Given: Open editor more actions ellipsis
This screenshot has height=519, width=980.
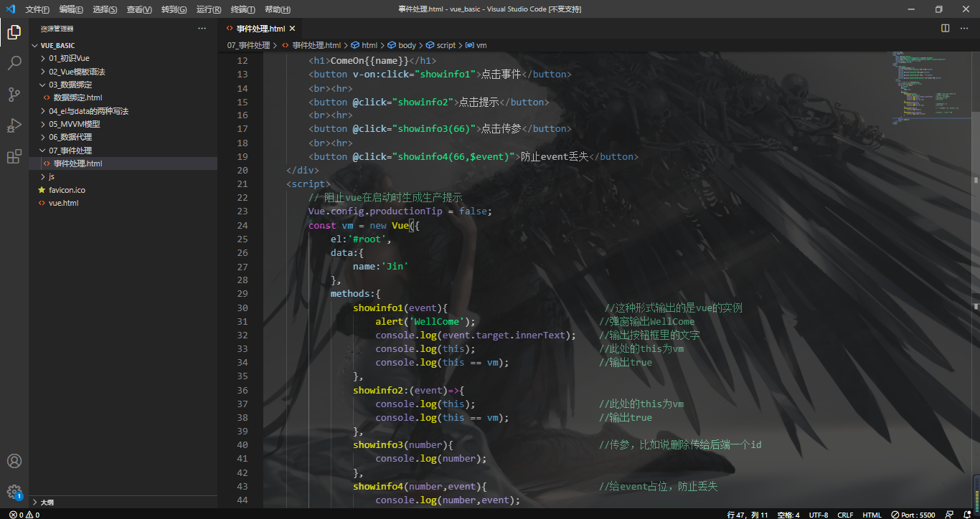Looking at the screenshot, I should click(963, 29).
